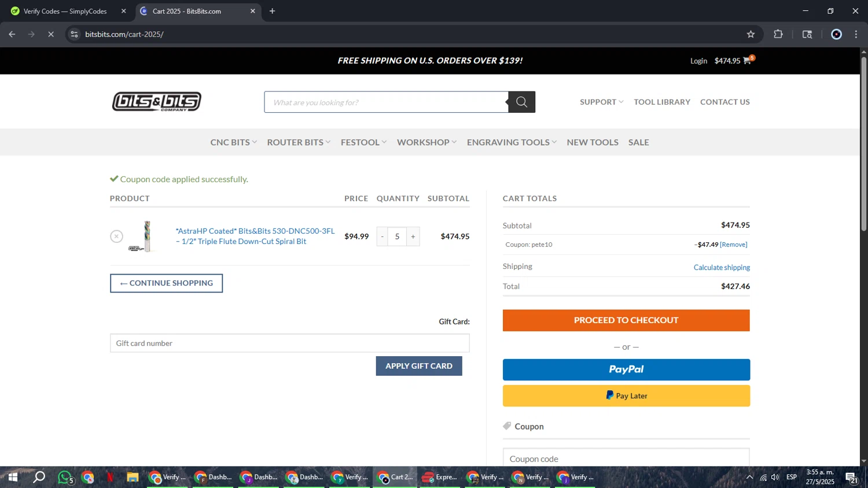Click CONTINUE SHOPPING button
Screen dimensions: 868x488
166,283
